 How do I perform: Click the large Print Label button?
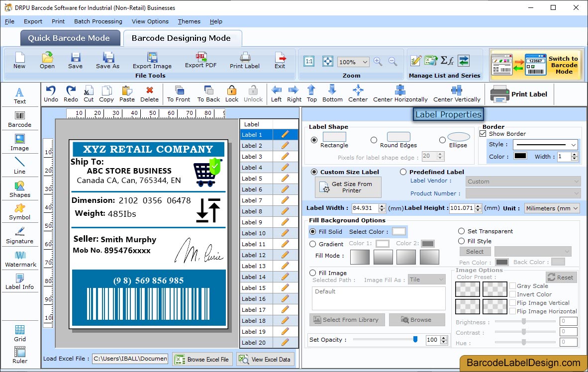[x=519, y=94]
